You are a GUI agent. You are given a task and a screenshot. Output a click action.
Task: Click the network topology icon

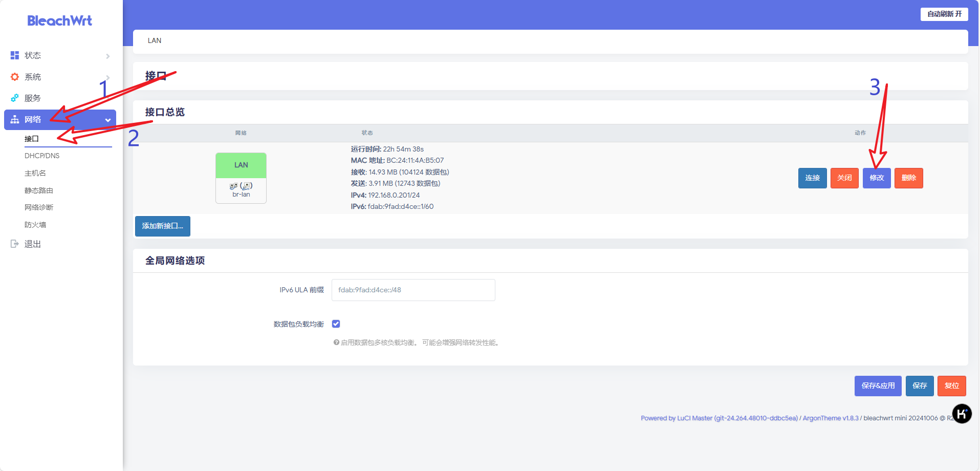[15, 119]
